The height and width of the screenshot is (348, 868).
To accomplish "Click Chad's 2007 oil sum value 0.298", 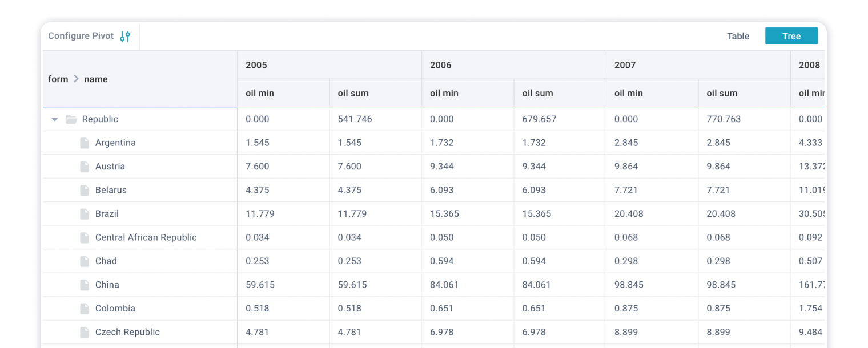I will (745, 261).
